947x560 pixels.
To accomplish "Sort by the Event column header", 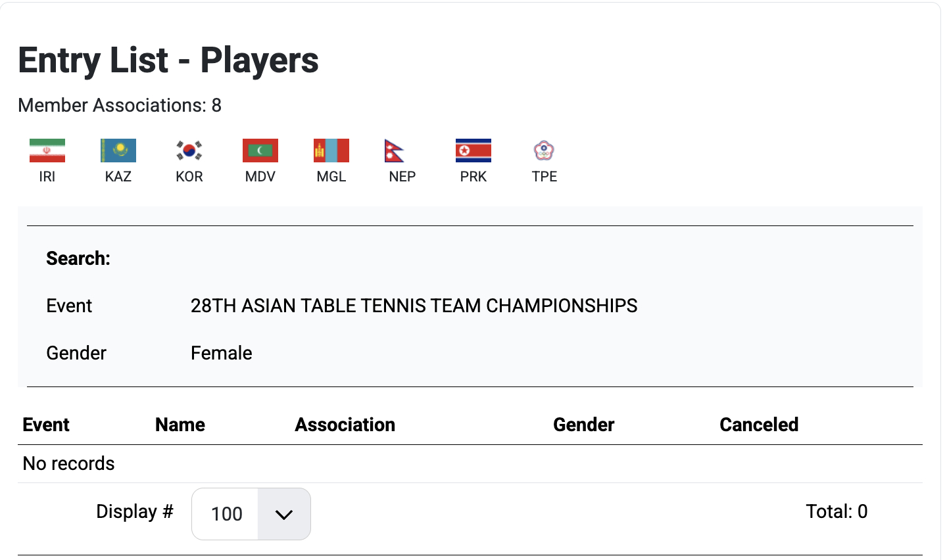I will pos(46,425).
